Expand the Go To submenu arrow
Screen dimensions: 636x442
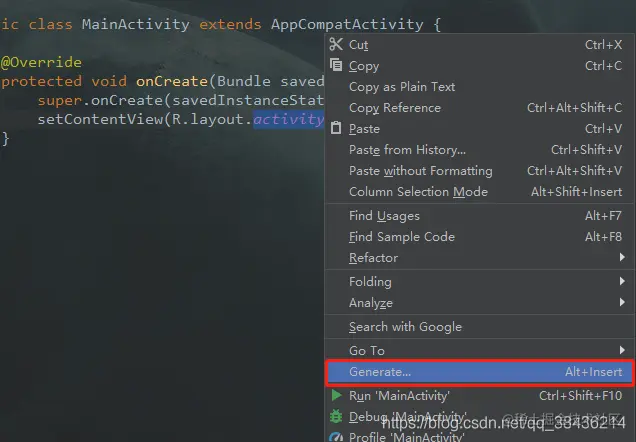(622, 350)
